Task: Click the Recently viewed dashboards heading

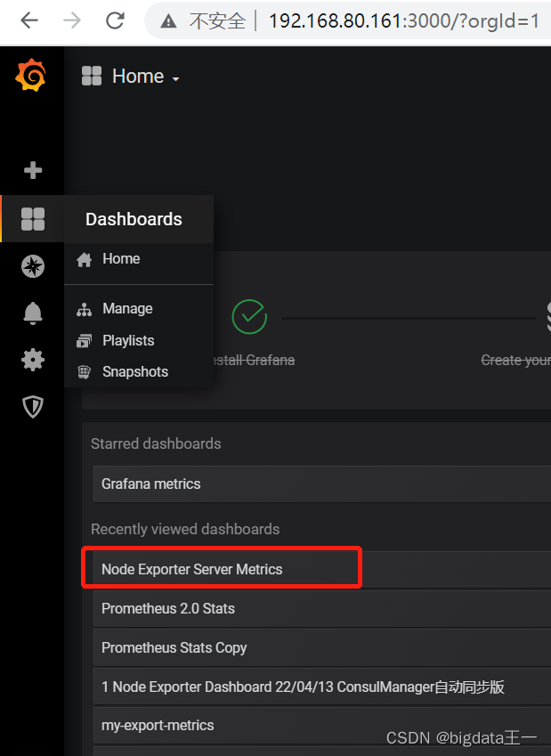Action: click(x=185, y=529)
